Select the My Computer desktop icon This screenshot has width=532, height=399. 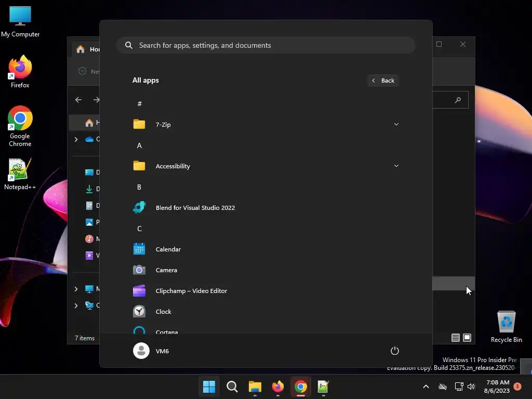[x=20, y=21]
